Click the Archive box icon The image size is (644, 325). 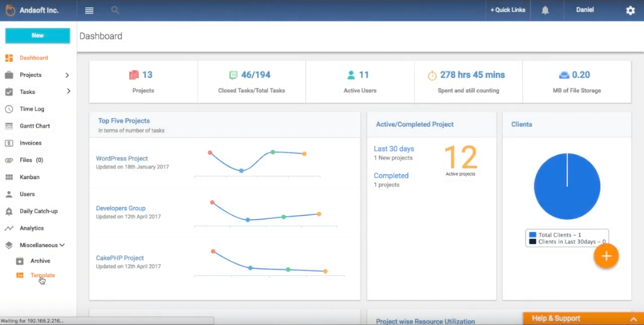[x=20, y=261]
